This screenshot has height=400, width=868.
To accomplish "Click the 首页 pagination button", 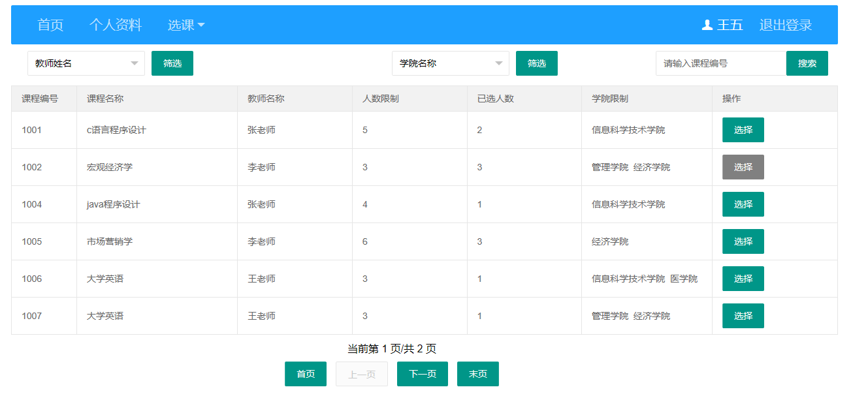I will click(306, 374).
